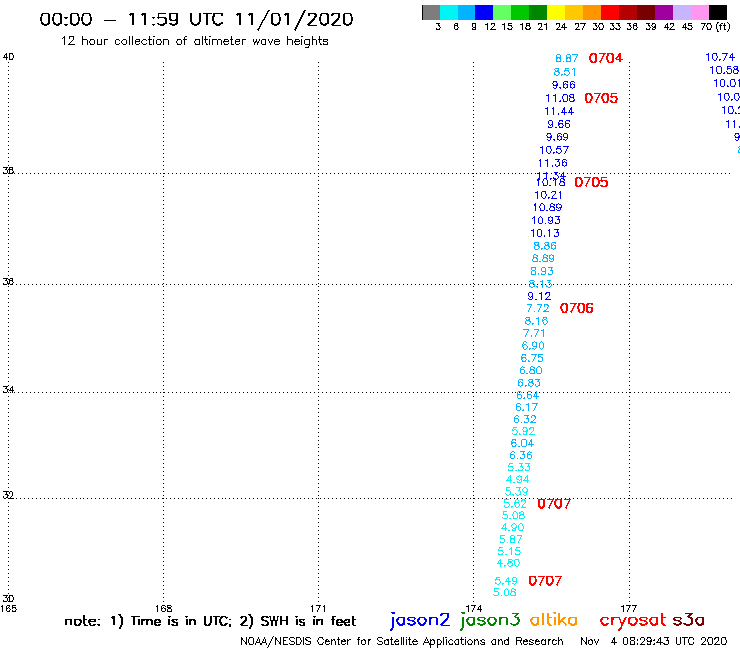Click the wave height value 8.93
740x650 pixels.
pos(542,271)
